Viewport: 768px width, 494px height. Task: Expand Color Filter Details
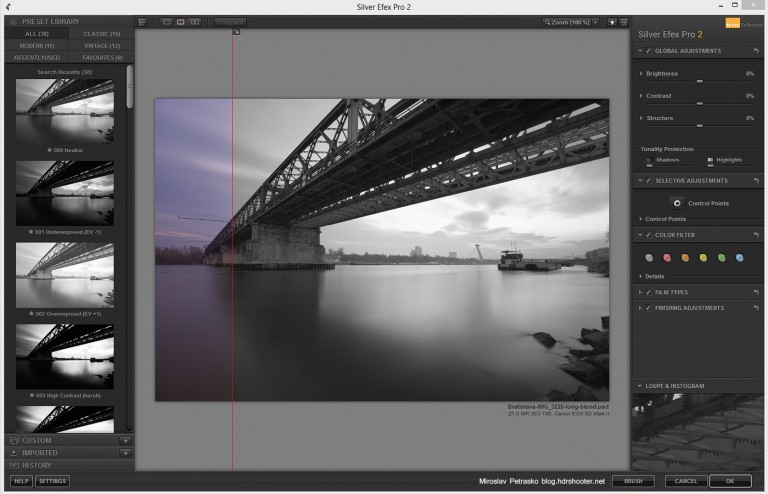(640, 277)
